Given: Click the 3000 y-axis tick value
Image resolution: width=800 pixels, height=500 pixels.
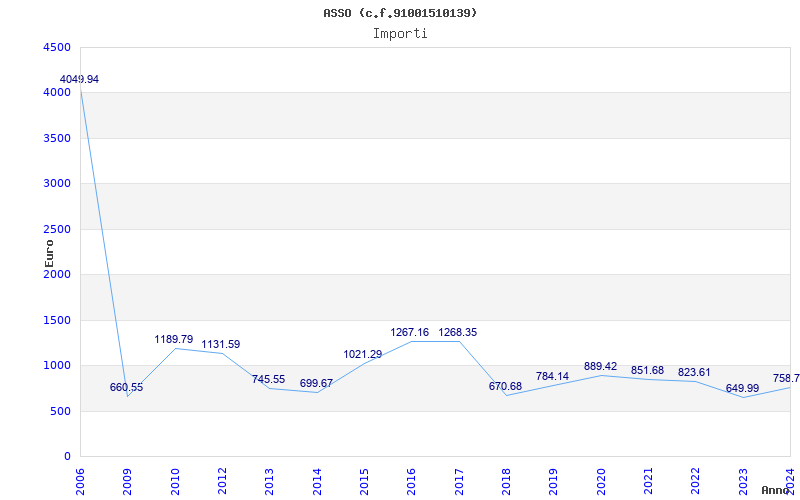Looking at the screenshot, I should tap(58, 184).
